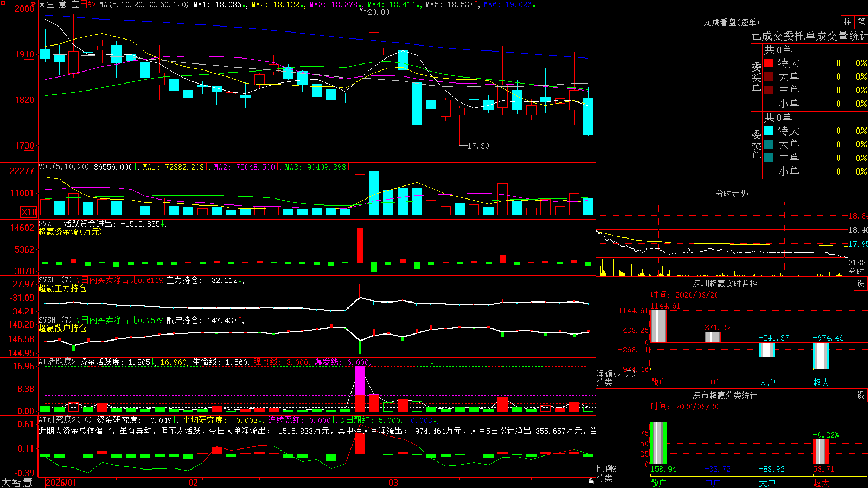Click the 超赢散户持仓 label
The height and width of the screenshot is (488, 868).
(x=62, y=328)
